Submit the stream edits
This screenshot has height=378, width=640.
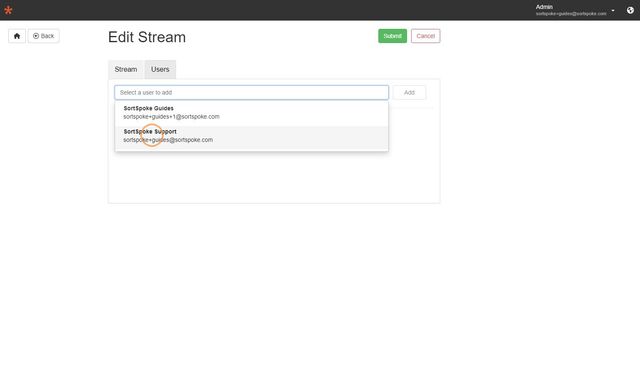[x=392, y=36]
